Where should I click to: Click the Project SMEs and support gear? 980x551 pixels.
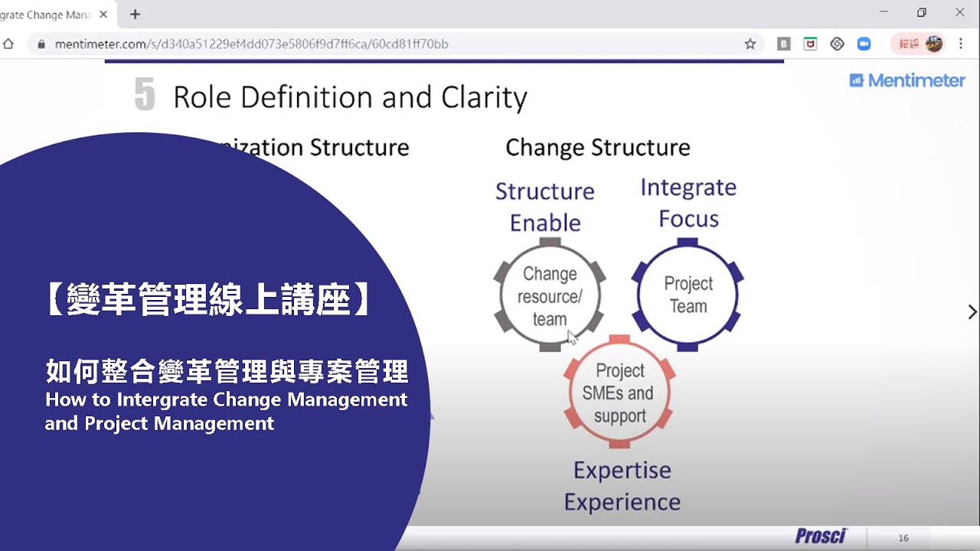point(619,393)
